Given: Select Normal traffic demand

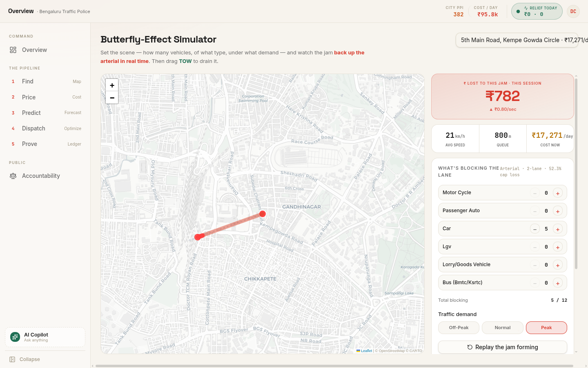Looking at the screenshot, I should coord(503,328).
